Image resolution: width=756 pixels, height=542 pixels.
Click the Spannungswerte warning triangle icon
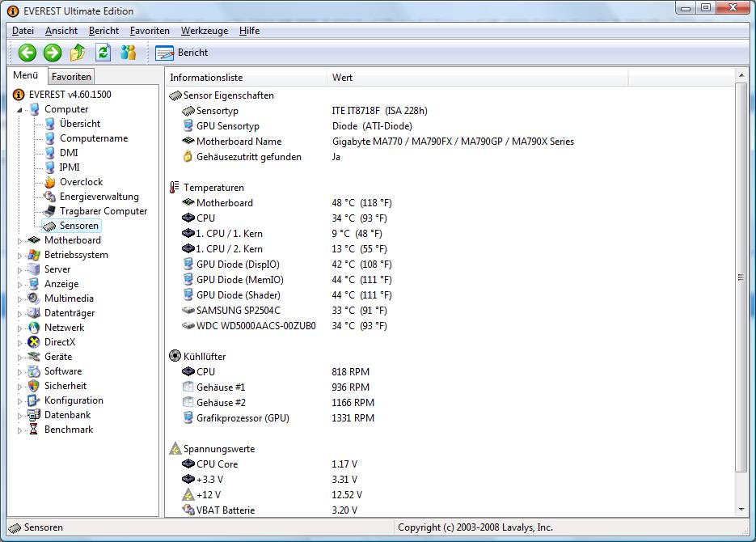pyautogui.click(x=175, y=449)
